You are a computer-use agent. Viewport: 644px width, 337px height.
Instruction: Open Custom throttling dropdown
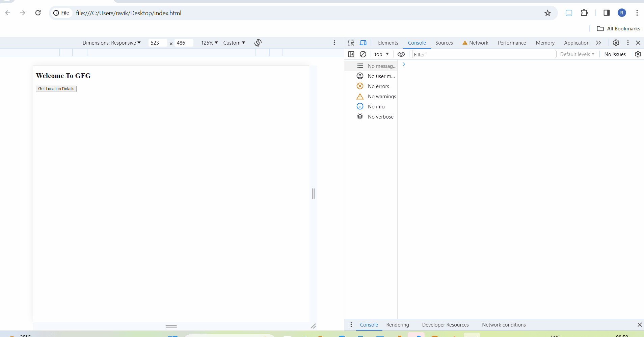click(234, 43)
